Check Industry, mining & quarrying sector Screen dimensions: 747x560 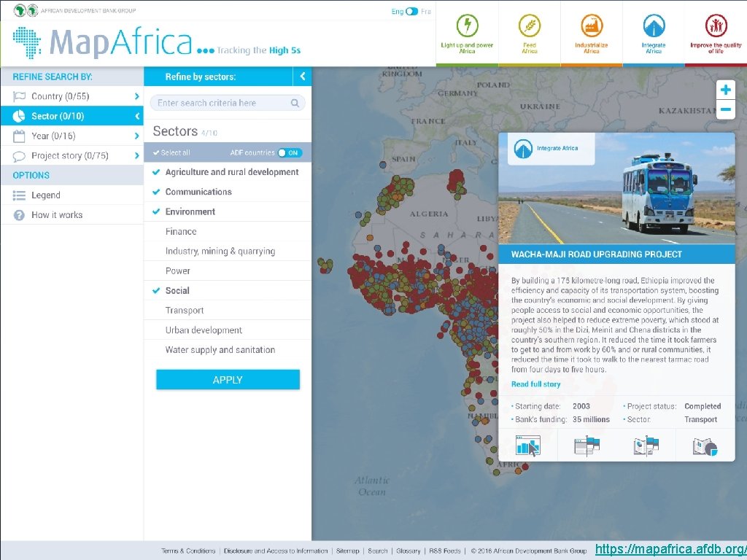coord(228,252)
